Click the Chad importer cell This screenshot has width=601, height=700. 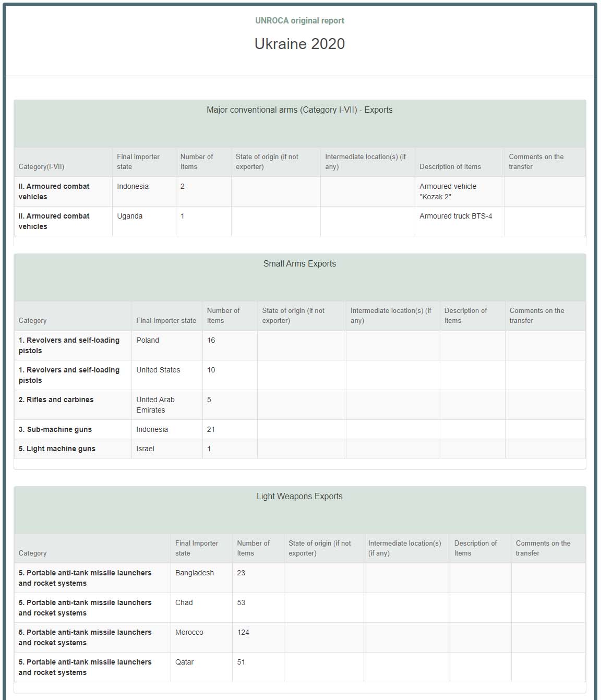(184, 603)
